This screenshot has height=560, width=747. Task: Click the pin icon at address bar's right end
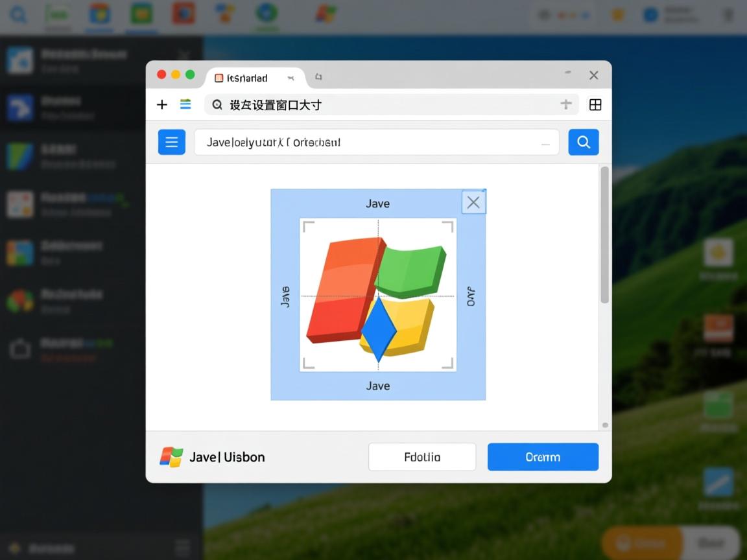tap(565, 104)
